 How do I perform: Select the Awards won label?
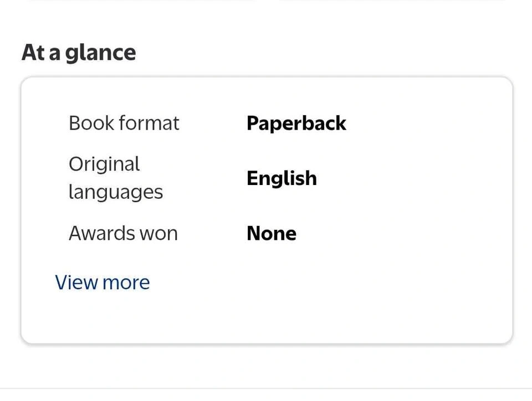pyautogui.click(x=123, y=233)
